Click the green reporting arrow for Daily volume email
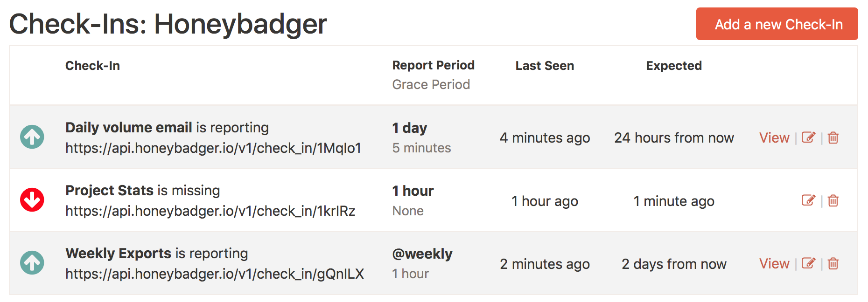This screenshot has width=868, height=302. pyautogui.click(x=32, y=137)
